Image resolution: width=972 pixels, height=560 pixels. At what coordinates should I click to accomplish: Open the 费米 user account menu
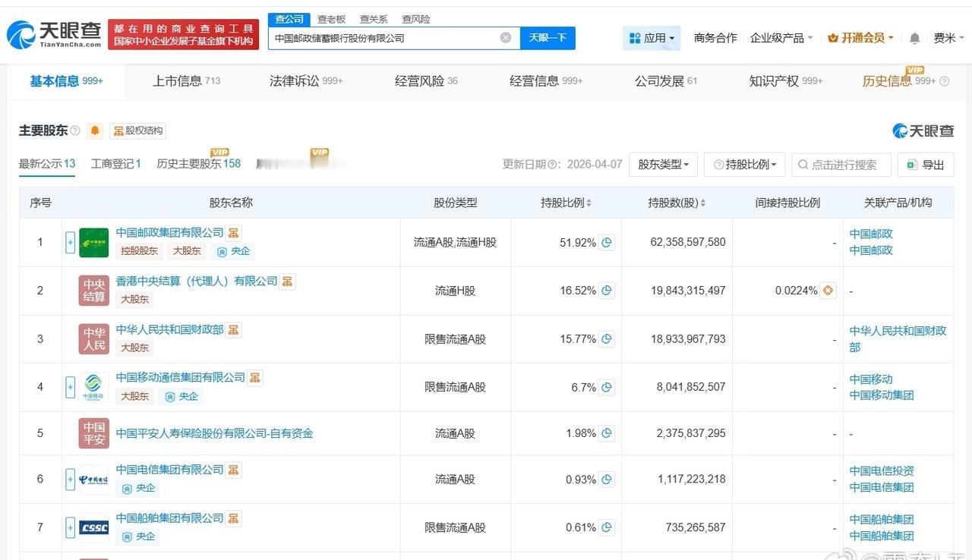pos(949,38)
